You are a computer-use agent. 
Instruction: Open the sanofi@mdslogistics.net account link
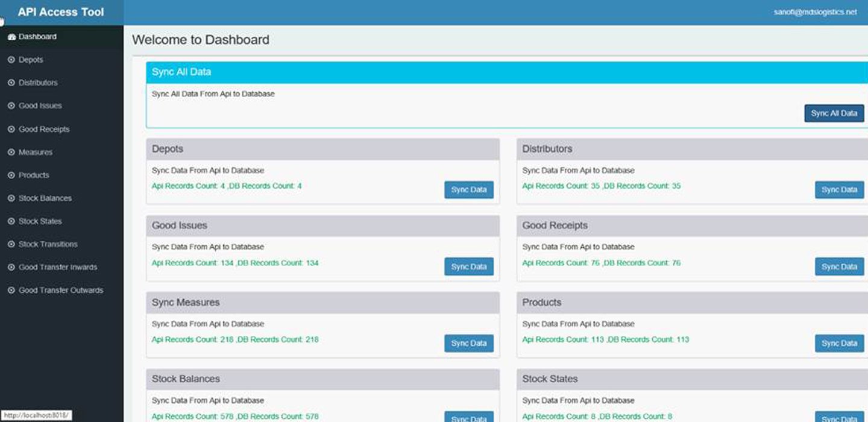click(815, 12)
